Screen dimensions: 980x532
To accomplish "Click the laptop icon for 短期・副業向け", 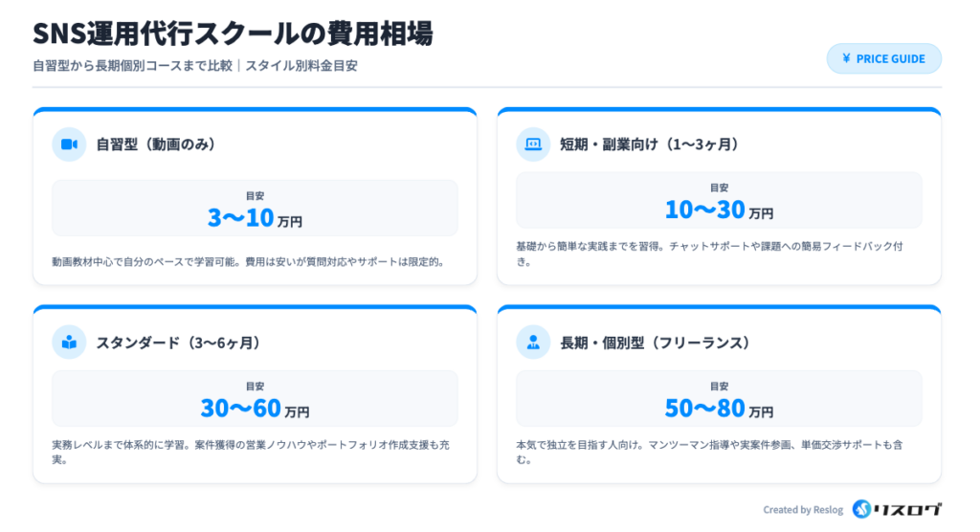I will pyautogui.click(x=533, y=144).
